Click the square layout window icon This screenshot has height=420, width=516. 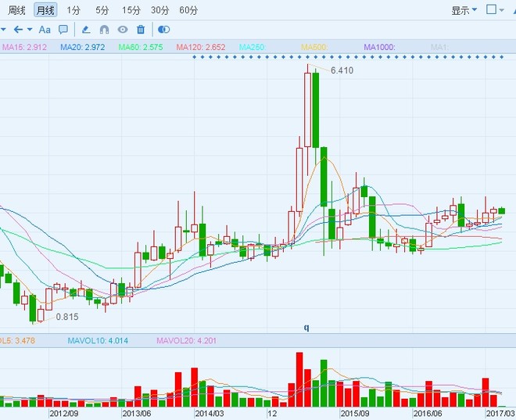[x=491, y=9]
